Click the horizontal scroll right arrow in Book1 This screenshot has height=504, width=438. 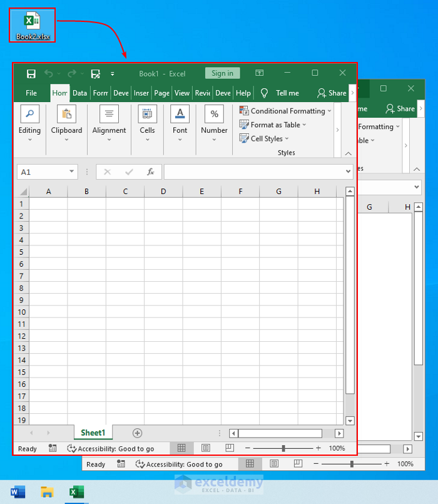pyautogui.click(x=339, y=433)
